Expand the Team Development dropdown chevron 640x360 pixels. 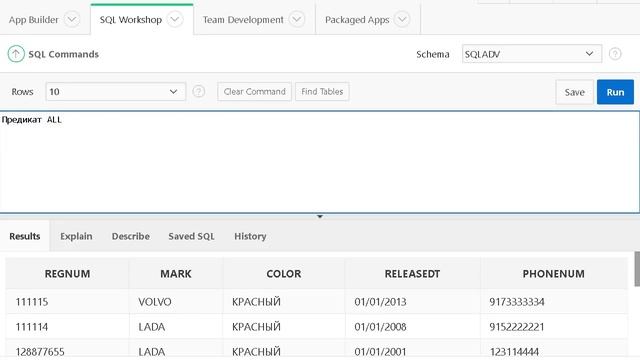[x=296, y=19]
